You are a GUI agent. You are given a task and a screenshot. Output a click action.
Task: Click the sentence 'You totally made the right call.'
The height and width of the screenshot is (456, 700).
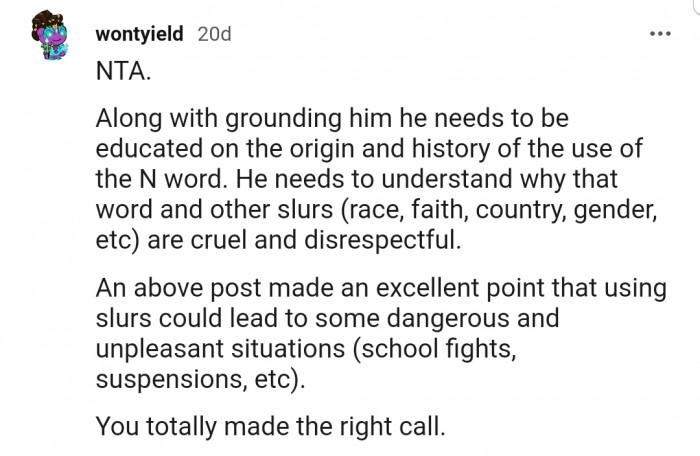click(x=271, y=427)
